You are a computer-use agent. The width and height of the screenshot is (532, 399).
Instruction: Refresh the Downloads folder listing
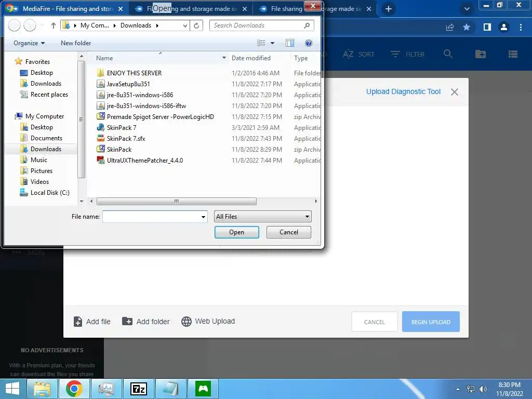tap(196, 25)
